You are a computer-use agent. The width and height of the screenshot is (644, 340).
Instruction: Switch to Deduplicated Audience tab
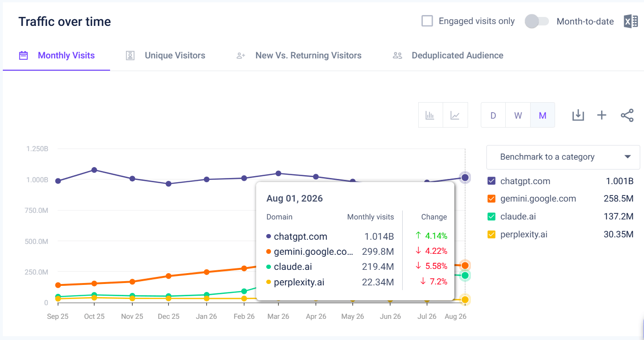point(448,56)
